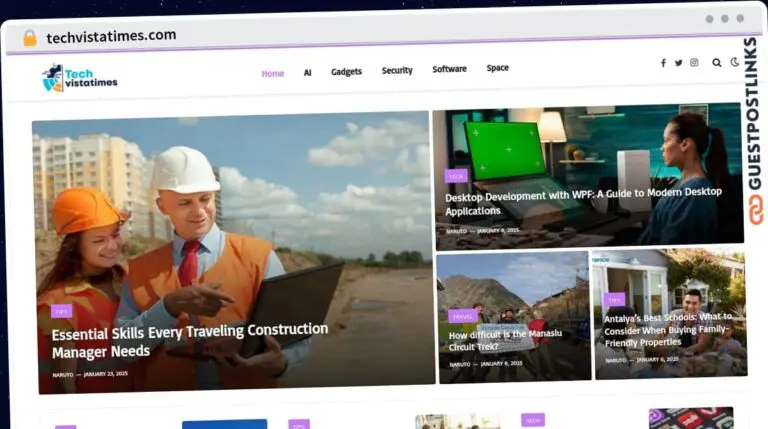Click the Guestpostlinks chain logo
Screen dimensions: 768x429
click(755, 210)
